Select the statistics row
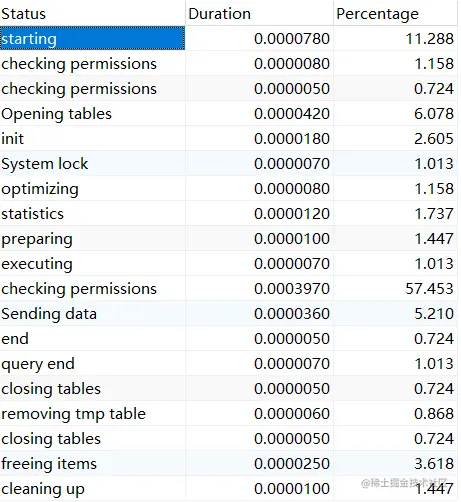The height and width of the screenshot is (502, 461). (x=229, y=213)
